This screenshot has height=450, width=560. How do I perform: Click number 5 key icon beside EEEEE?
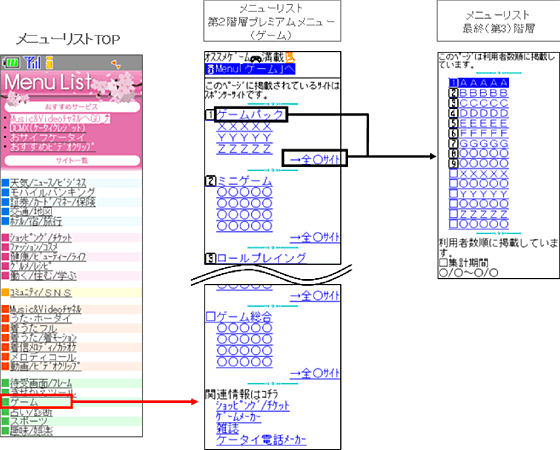pyautogui.click(x=453, y=123)
